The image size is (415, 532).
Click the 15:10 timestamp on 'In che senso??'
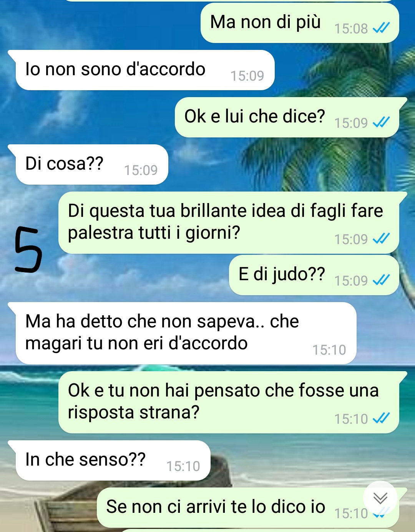[183, 466]
